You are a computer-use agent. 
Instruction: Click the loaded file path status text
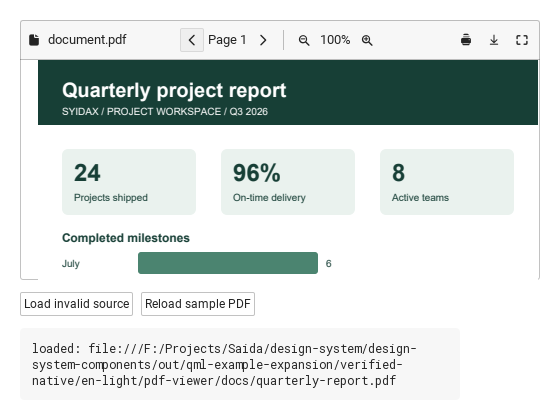[x=224, y=365]
